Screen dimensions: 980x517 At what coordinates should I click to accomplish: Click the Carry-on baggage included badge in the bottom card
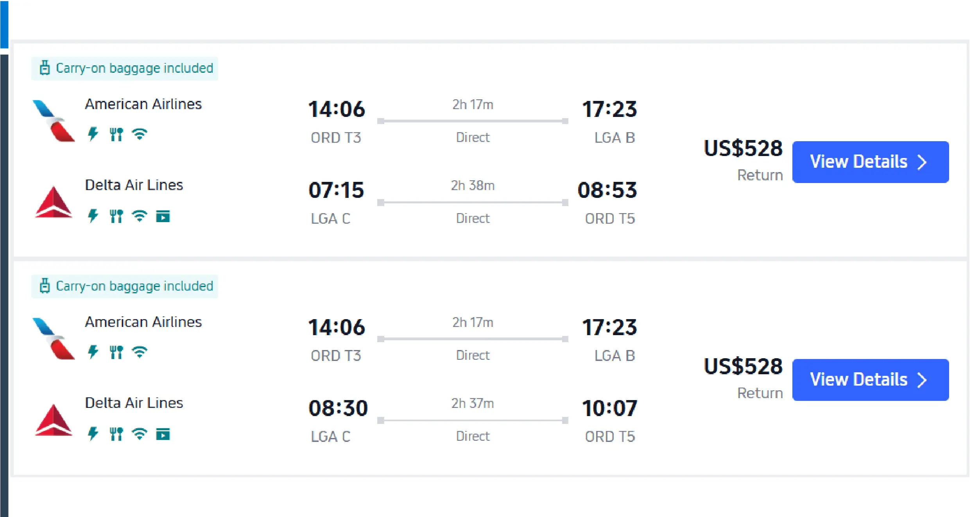[x=125, y=286]
